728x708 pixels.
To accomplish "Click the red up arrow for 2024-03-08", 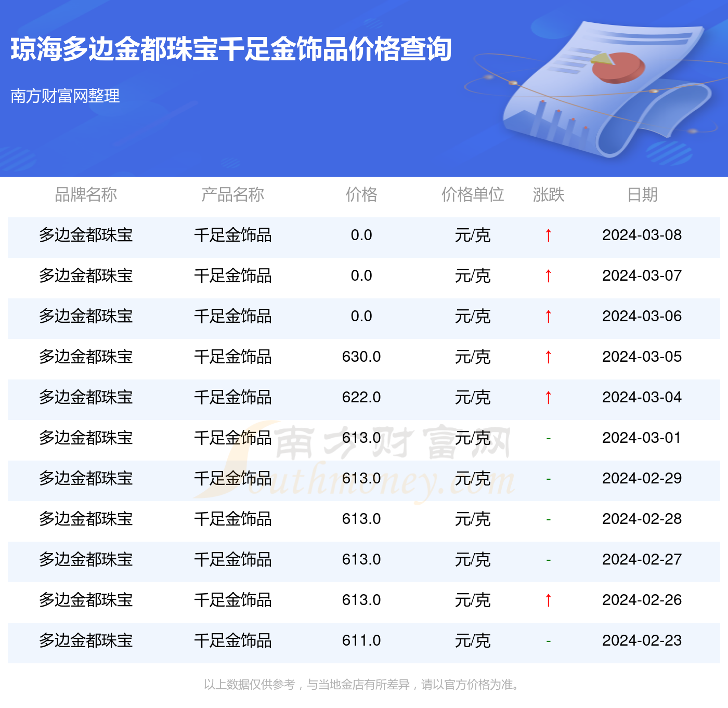I will tap(548, 235).
